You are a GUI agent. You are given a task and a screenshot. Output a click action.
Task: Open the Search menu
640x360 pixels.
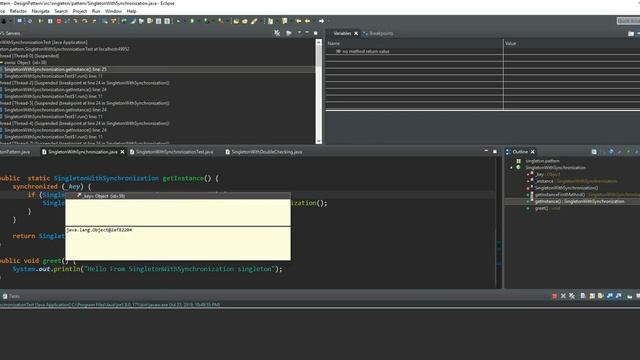tap(61, 11)
